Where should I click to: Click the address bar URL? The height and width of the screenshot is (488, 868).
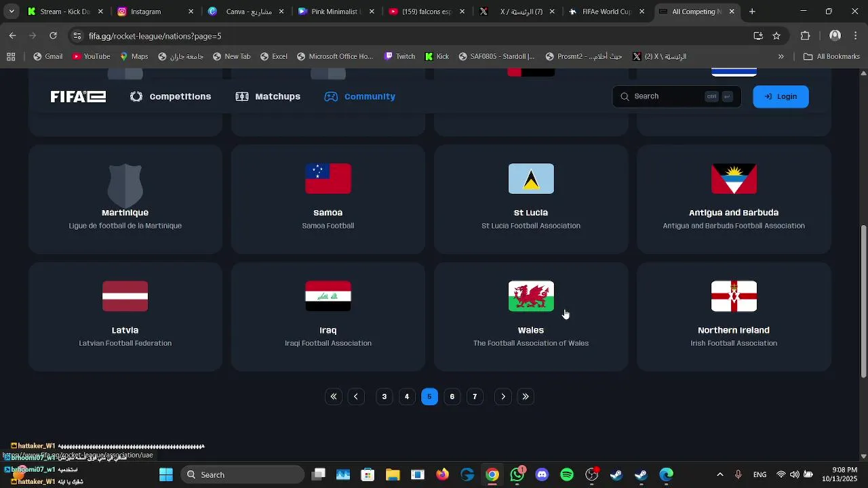pos(155,36)
